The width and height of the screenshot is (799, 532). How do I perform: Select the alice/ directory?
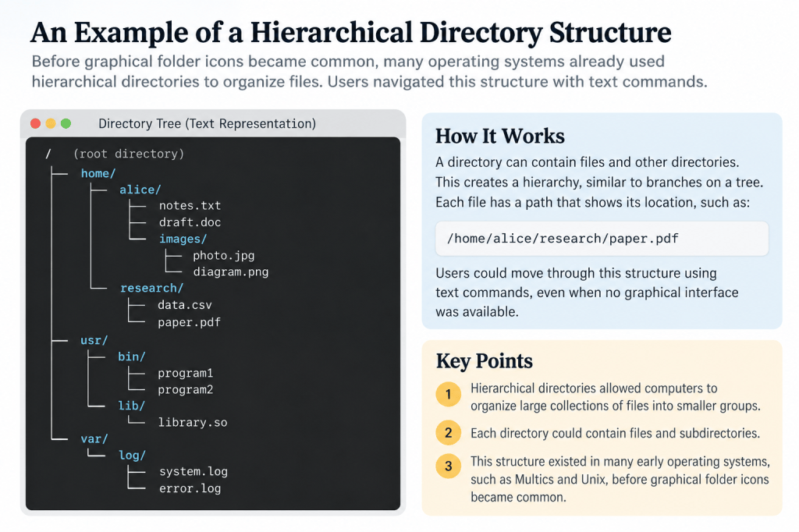[x=140, y=190]
